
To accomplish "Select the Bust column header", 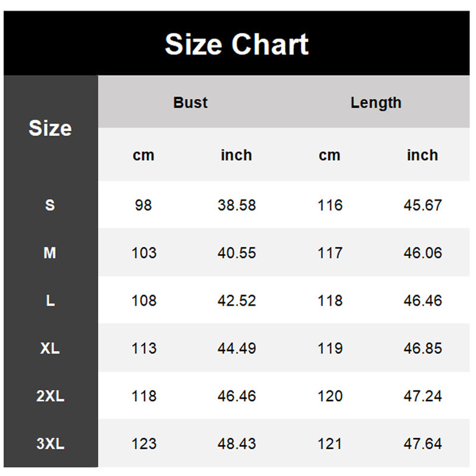I will coord(190,102).
